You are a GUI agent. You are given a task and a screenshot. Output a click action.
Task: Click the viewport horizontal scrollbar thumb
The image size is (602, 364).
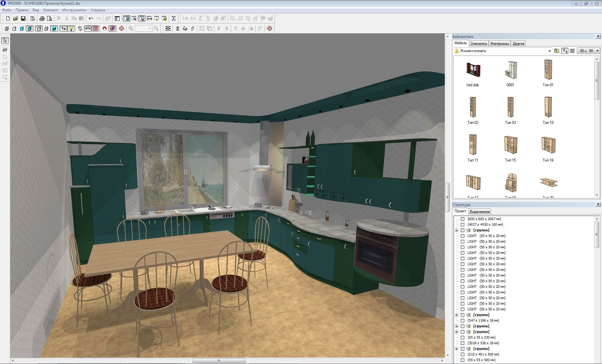coord(219,361)
